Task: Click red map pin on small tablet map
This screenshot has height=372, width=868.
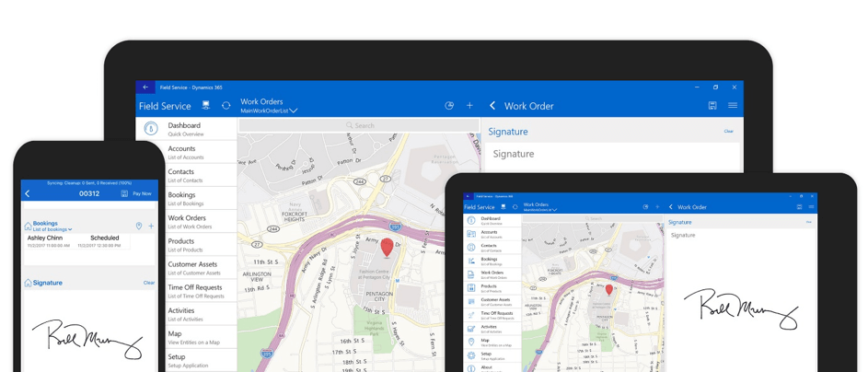Action: pos(609,289)
